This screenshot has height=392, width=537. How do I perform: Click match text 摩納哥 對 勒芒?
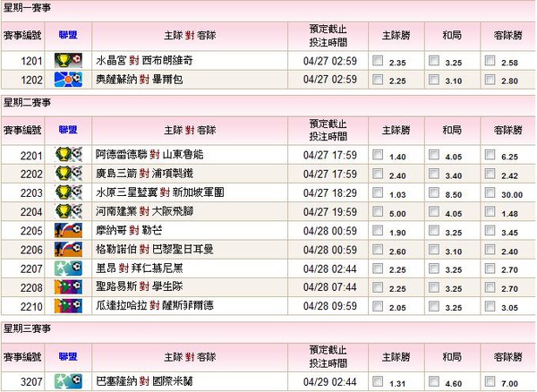129,230
